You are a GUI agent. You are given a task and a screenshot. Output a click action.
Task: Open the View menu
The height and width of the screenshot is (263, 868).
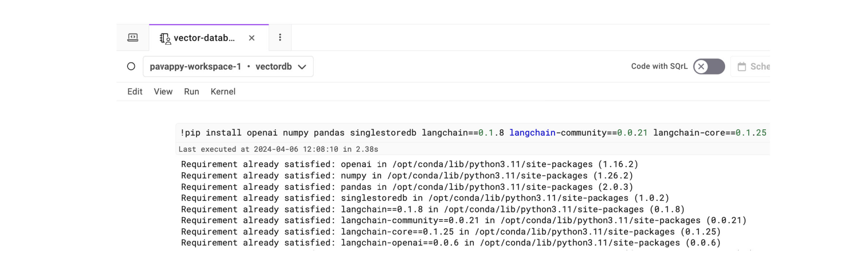pyautogui.click(x=163, y=91)
